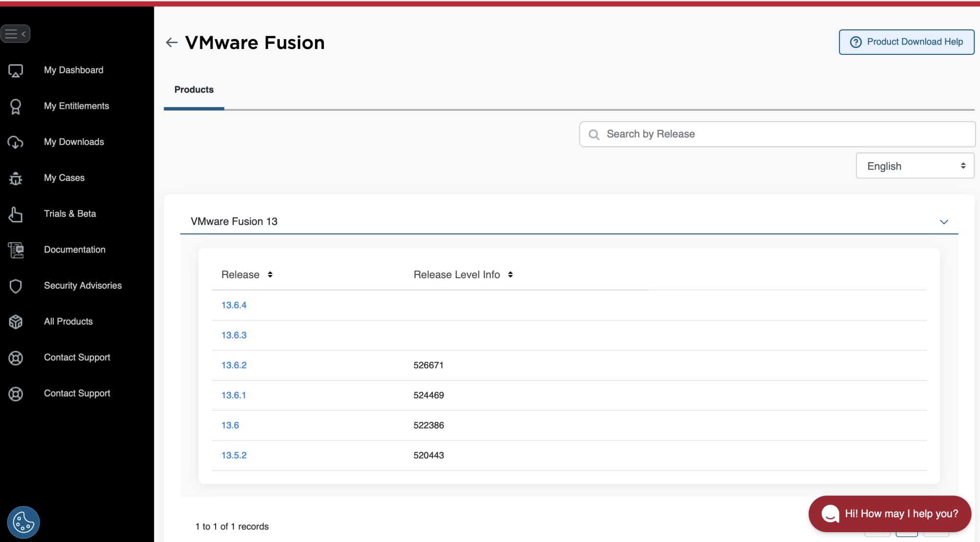Click the My Cases bug icon
The height and width of the screenshot is (542, 980).
(16, 178)
